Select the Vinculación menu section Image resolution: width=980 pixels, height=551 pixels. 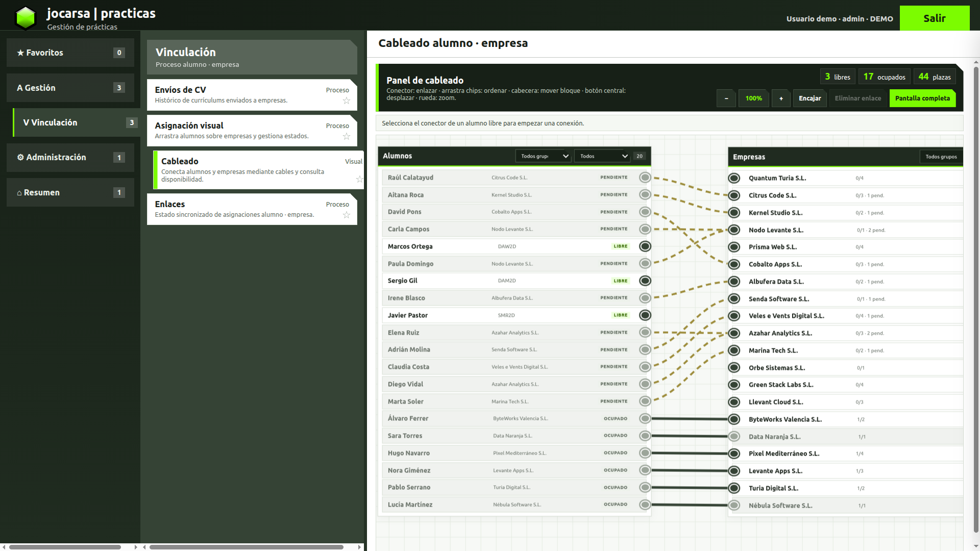(77, 122)
